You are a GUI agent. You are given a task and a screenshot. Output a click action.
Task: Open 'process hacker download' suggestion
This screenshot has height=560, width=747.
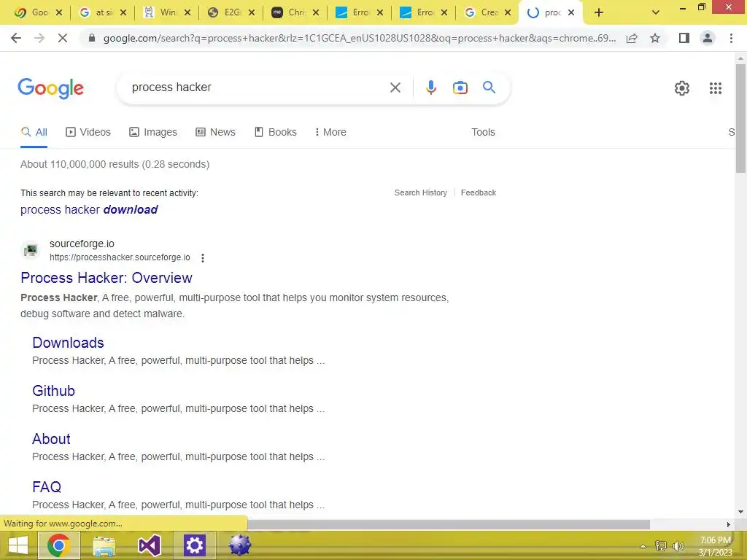(x=89, y=209)
